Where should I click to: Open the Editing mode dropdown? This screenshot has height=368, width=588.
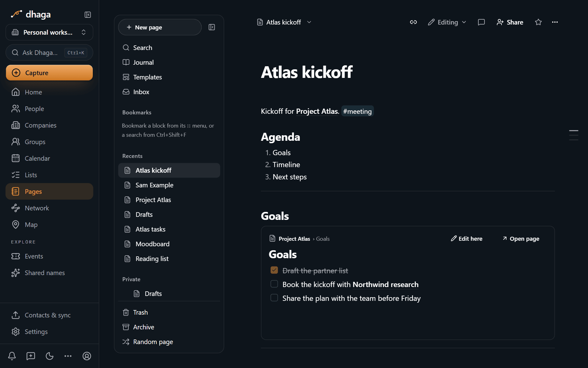click(447, 22)
